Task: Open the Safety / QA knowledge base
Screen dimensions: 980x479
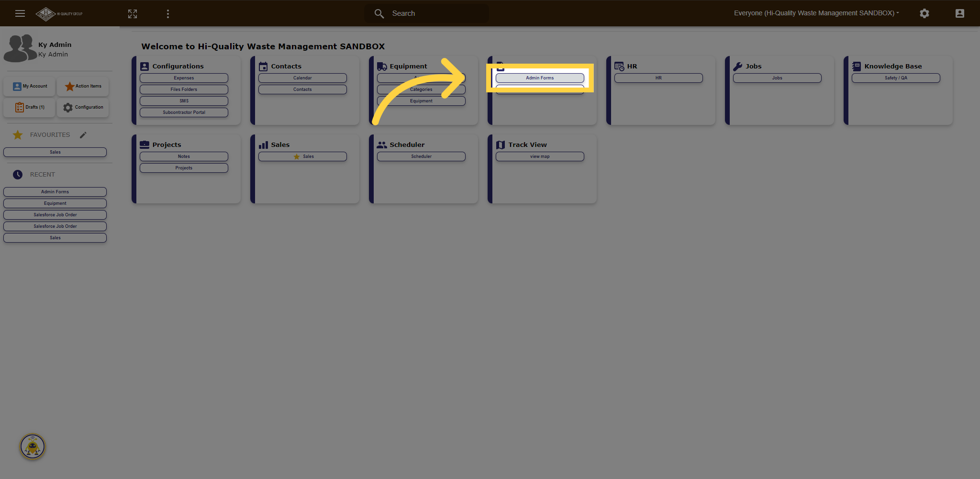Action: (896, 78)
